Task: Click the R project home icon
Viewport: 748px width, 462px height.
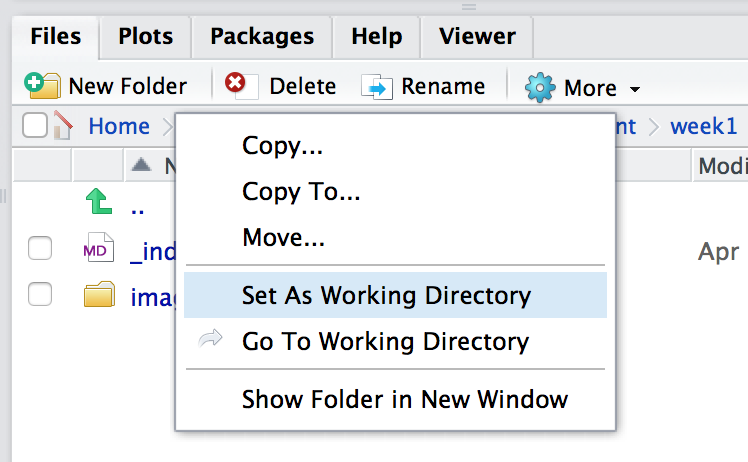Action: (x=64, y=126)
